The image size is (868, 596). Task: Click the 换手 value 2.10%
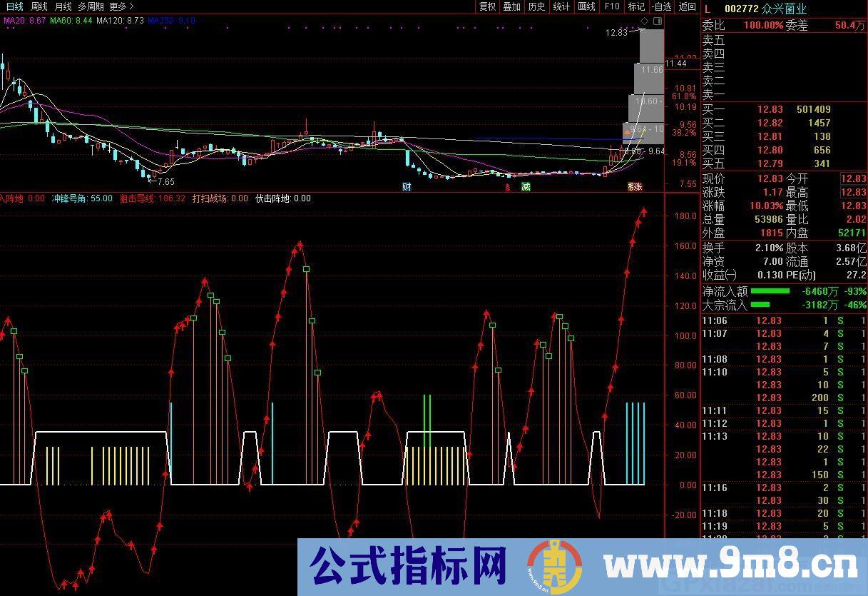[x=769, y=248]
